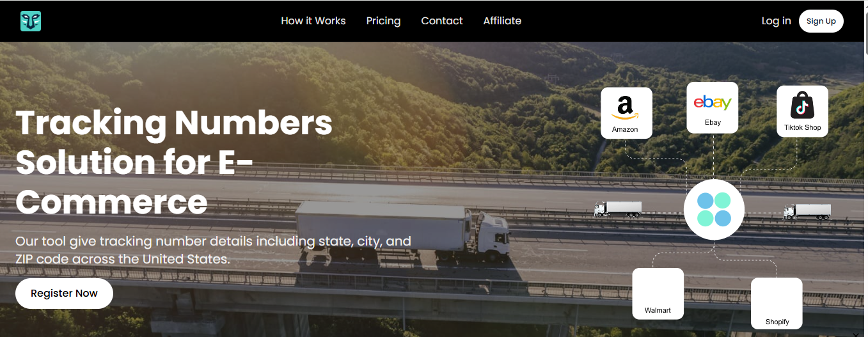
Task: Open the Contact menu link
Action: click(442, 21)
